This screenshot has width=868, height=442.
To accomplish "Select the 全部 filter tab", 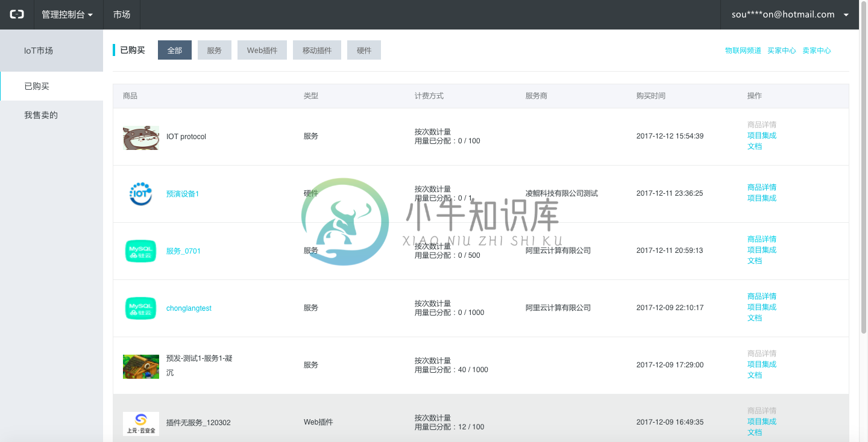I will (175, 51).
